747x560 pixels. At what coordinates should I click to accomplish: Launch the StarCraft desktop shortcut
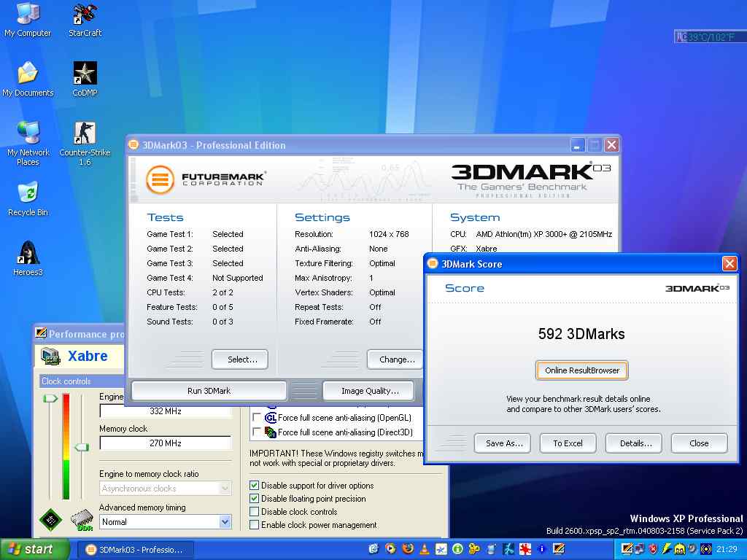85,19
